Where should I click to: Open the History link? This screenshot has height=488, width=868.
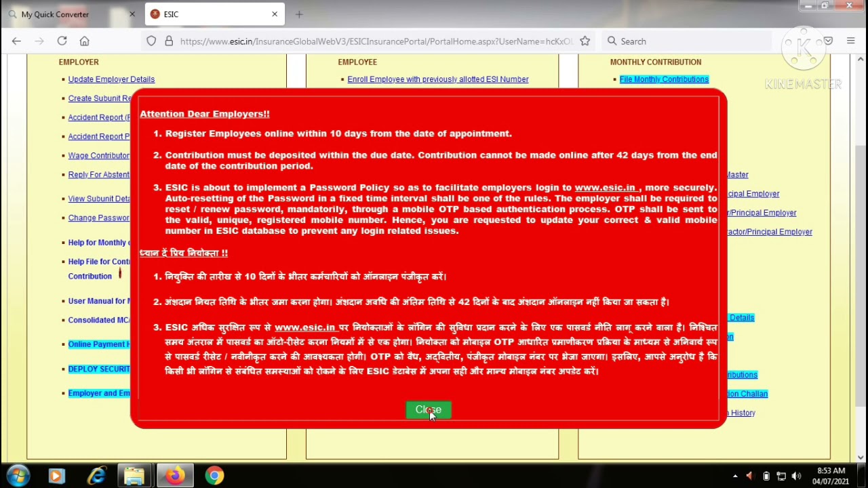(741, 413)
